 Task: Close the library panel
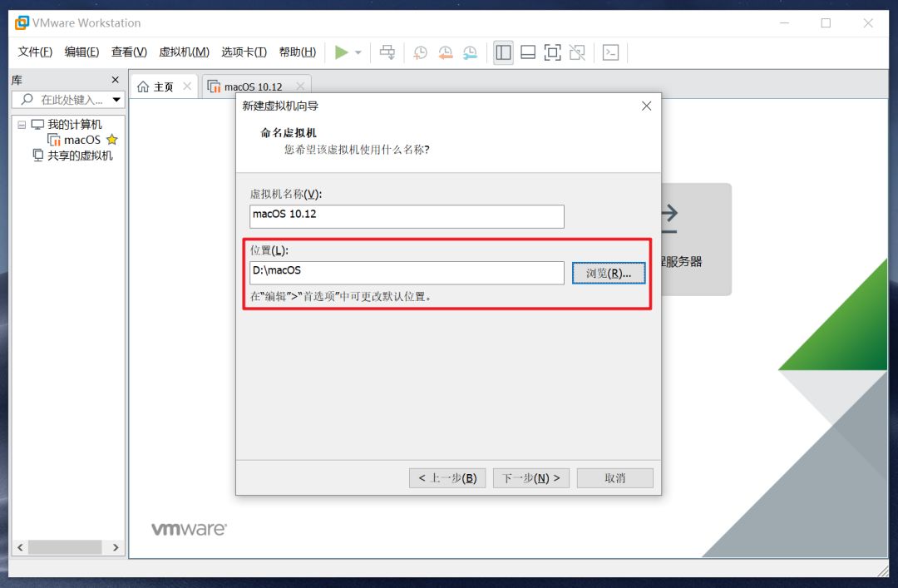(x=115, y=80)
